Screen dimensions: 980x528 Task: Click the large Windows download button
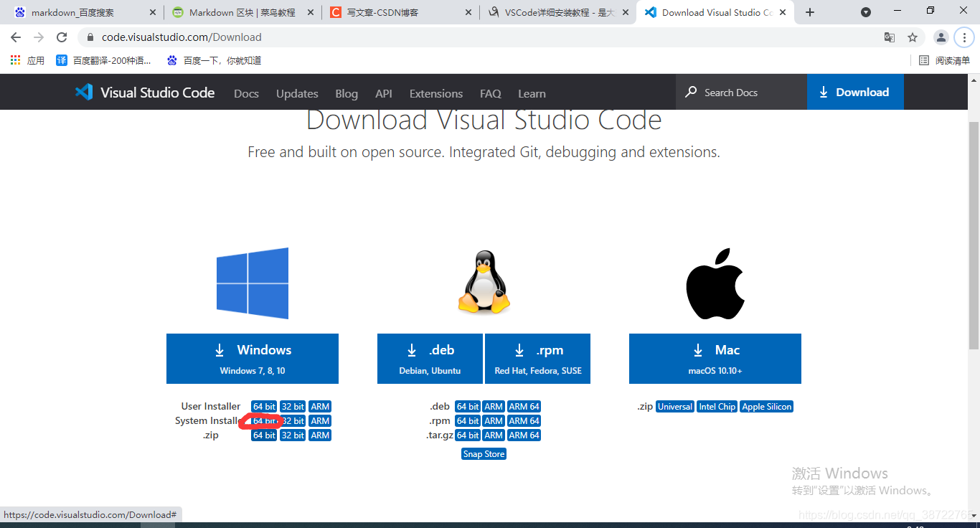point(253,359)
